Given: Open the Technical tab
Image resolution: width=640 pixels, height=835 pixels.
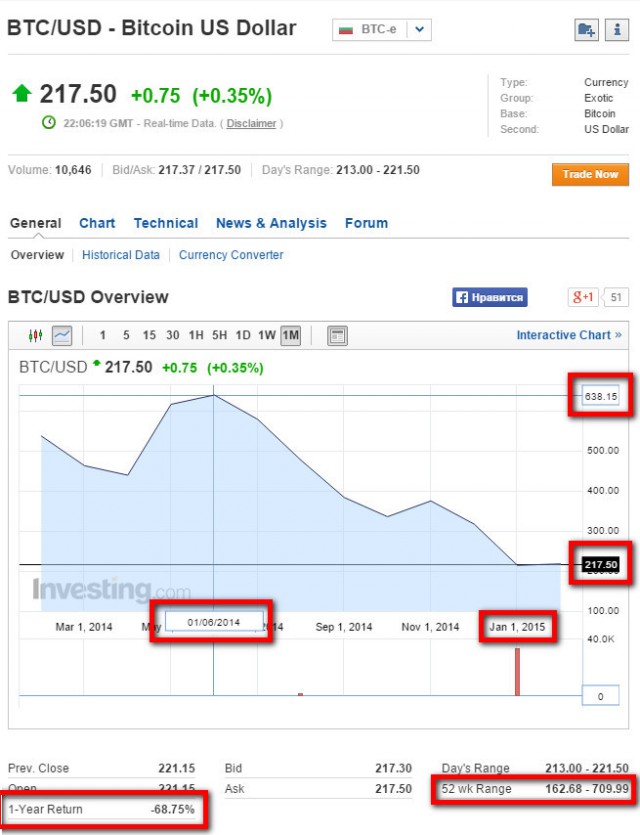Looking at the screenshot, I should point(166,223).
